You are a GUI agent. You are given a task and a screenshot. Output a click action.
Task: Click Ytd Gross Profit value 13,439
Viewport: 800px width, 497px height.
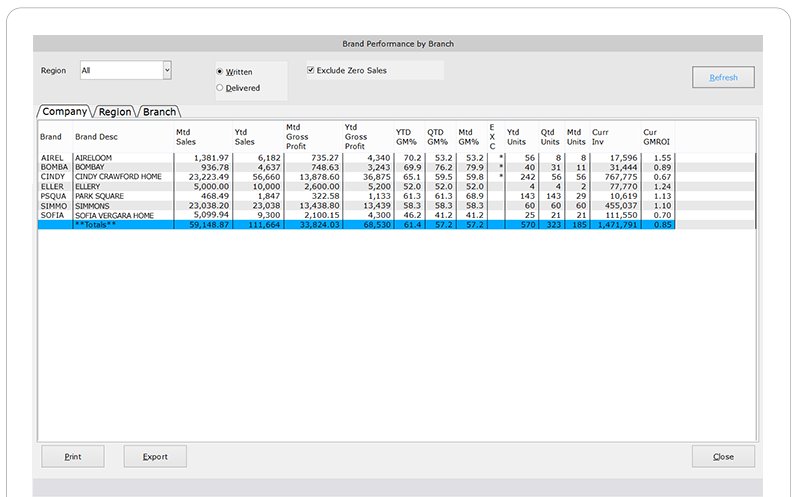pyautogui.click(x=377, y=206)
